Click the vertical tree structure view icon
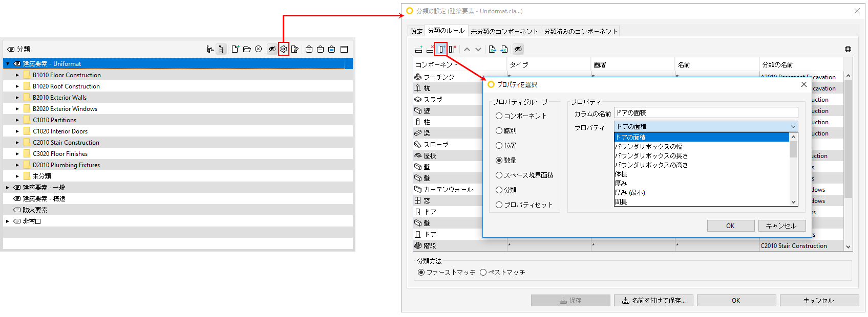 point(221,49)
